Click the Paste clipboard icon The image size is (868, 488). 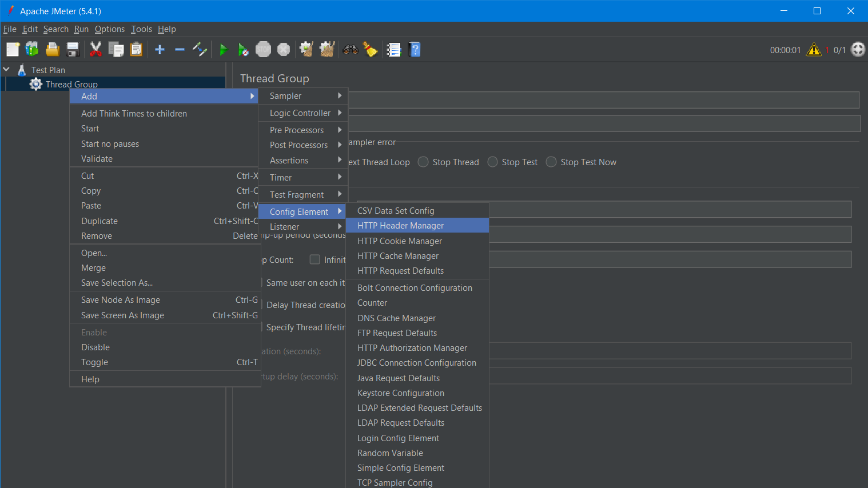click(136, 50)
